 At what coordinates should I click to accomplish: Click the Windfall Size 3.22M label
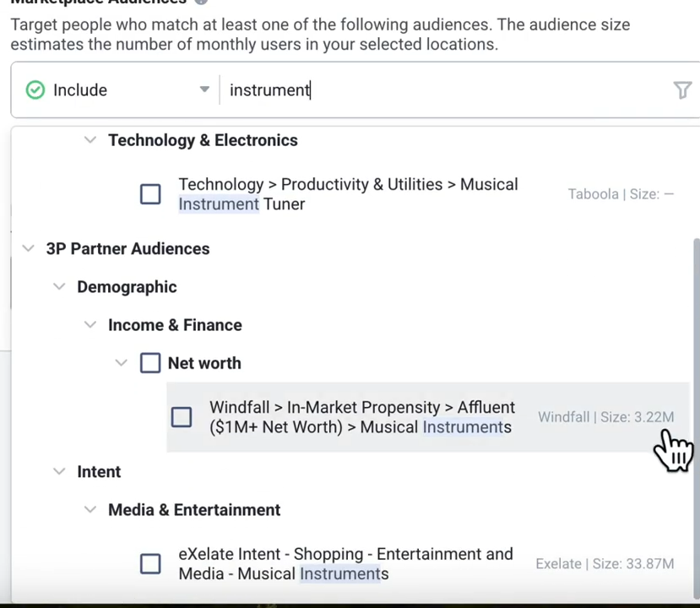point(605,417)
